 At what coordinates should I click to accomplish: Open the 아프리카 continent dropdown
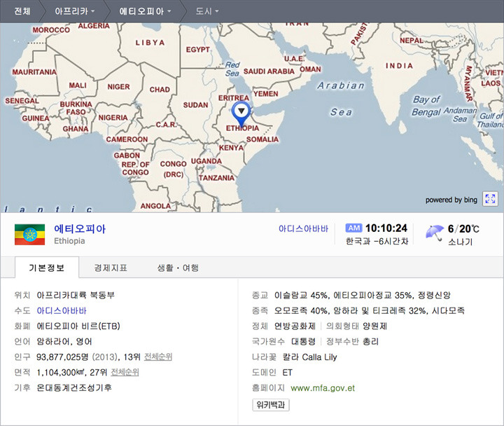tap(73, 11)
